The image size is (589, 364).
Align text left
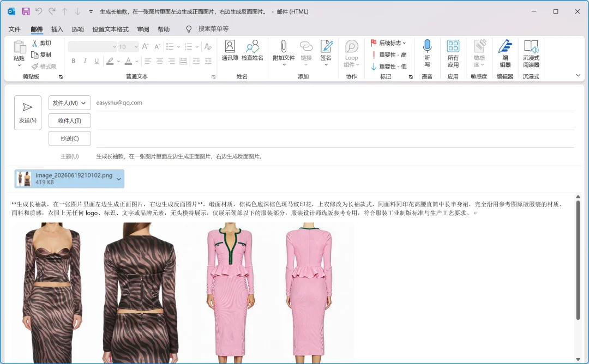pos(148,61)
